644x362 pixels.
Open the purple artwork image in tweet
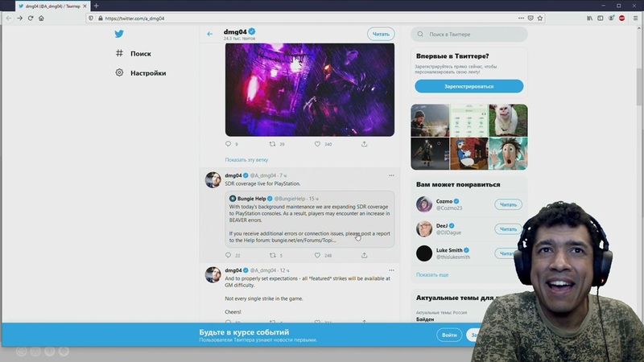[x=310, y=89]
